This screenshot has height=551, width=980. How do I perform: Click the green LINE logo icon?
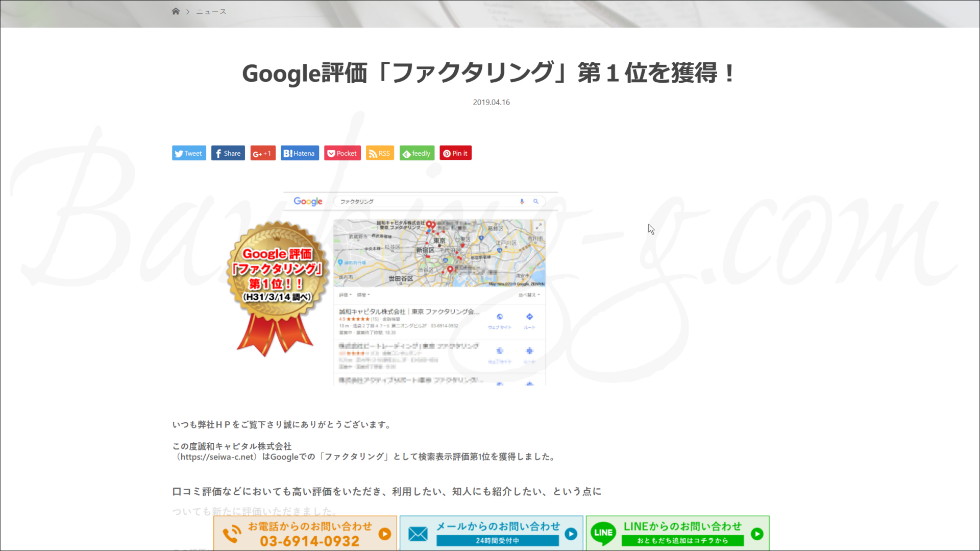tap(603, 533)
